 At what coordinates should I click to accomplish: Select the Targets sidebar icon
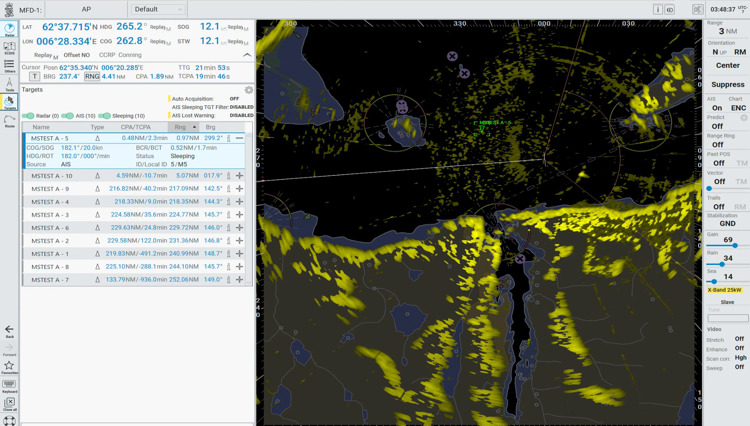(9, 101)
